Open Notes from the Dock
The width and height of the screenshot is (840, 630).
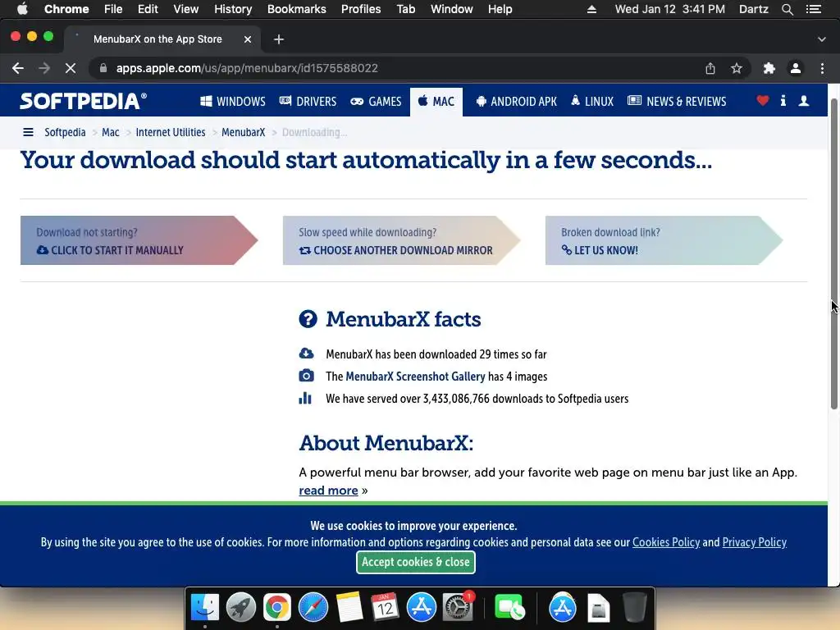point(349,608)
